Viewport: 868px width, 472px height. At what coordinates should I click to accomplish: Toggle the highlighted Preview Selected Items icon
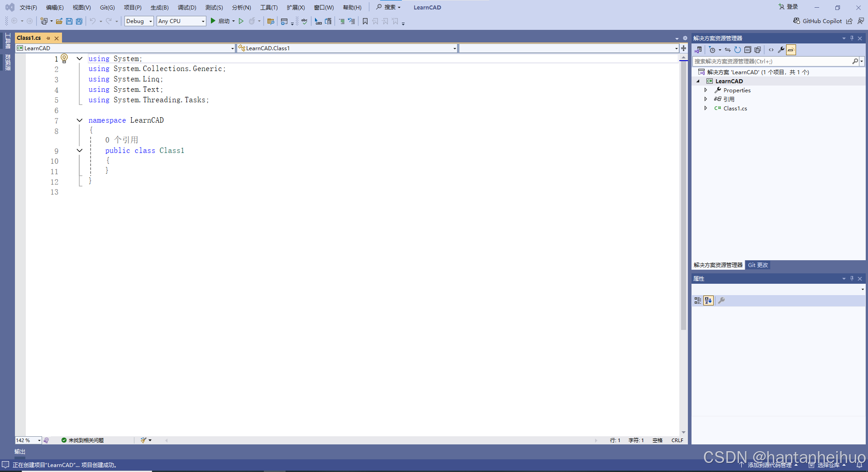tap(791, 50)
